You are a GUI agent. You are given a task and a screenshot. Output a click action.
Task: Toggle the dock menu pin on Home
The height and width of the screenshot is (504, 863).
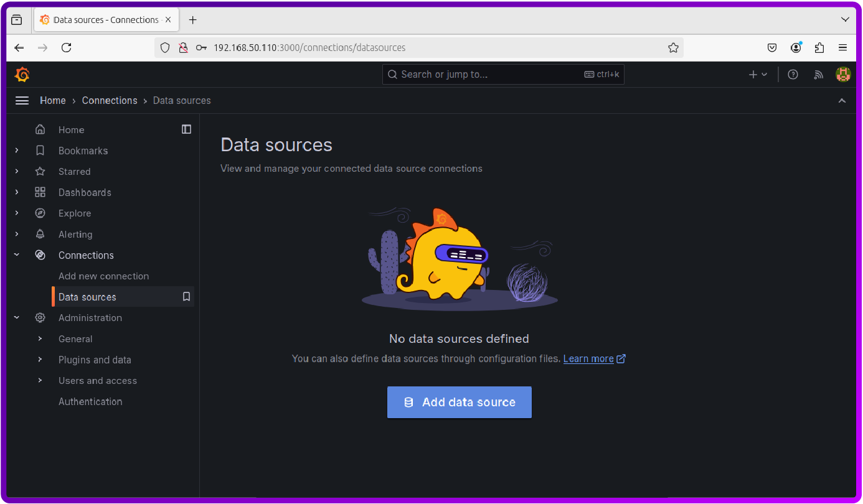point(186,129)
